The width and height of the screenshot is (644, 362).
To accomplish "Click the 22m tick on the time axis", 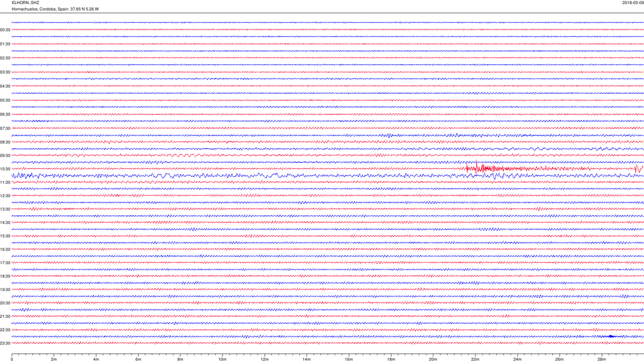I will coord(475,359).
